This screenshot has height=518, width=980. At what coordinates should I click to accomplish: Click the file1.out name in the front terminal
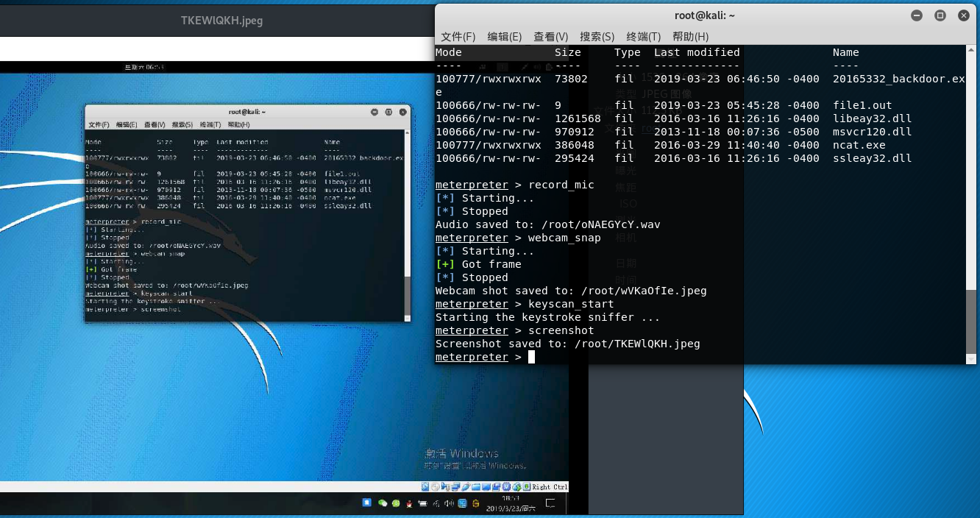pos(862,105)
